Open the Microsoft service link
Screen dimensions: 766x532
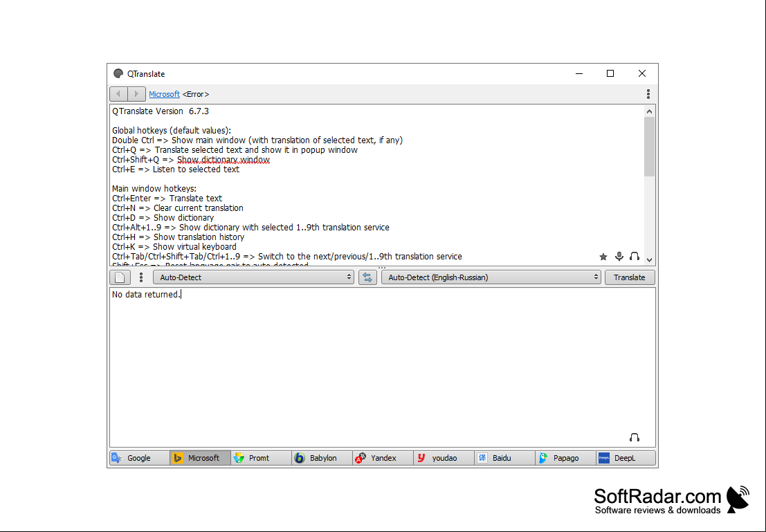(x=164, y=94)
